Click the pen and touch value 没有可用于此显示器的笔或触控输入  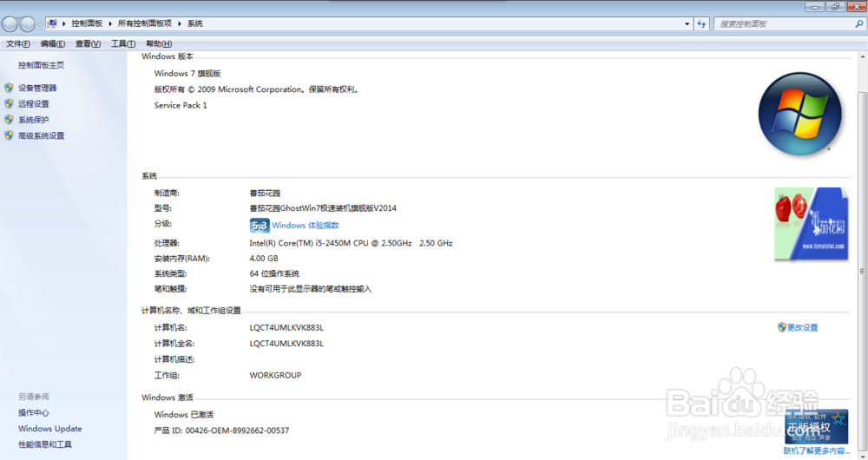(x=310, y=289)
